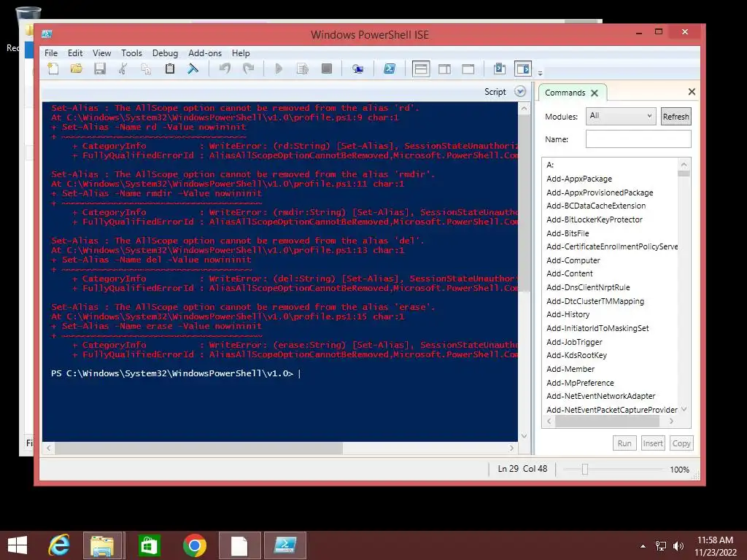Select Add-JobTrigger in command list

pos(574,343)
